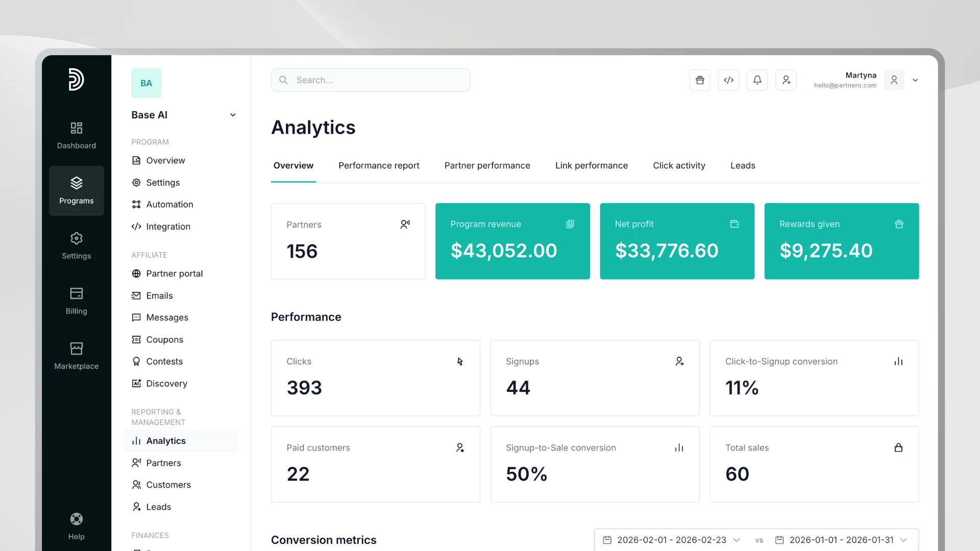Open the code embed icon in header
The image size is (980, 551).
click(x=728, y=80)
